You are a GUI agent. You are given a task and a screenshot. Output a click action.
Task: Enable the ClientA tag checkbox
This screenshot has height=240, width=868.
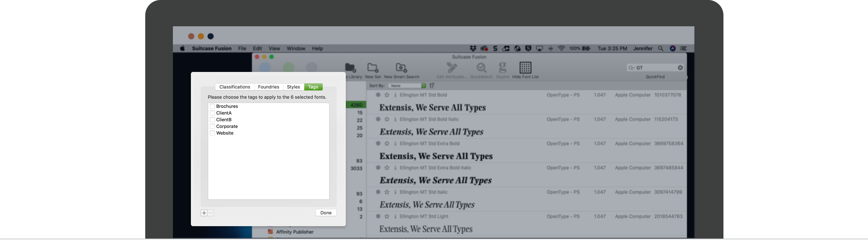pyautogui.click(x=212, y=113)
